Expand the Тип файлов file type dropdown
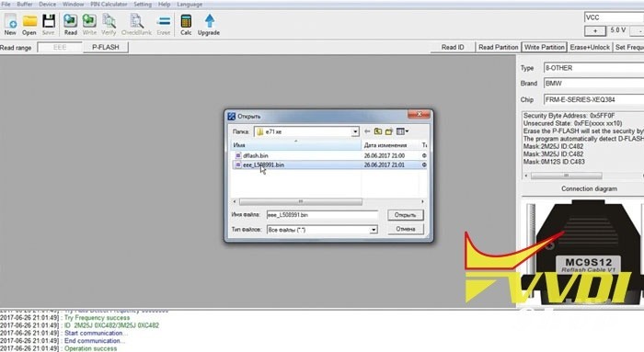644x352 pixels. tap(374, 230)
